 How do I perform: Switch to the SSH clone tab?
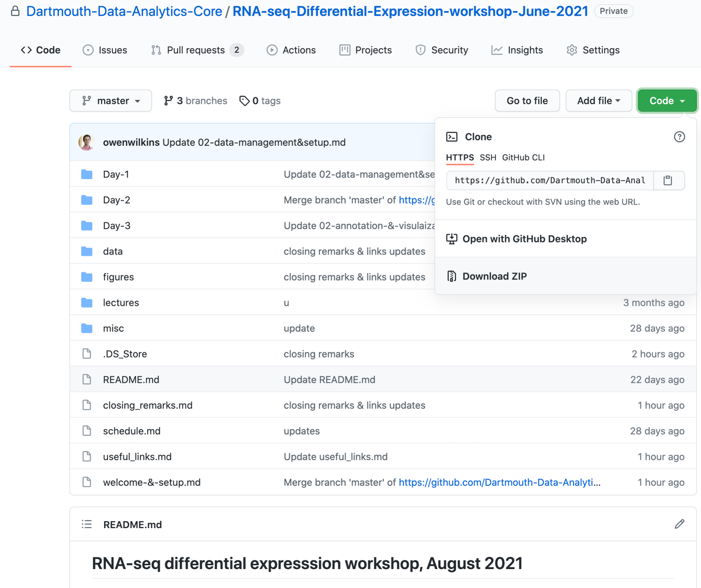point(488,158)
